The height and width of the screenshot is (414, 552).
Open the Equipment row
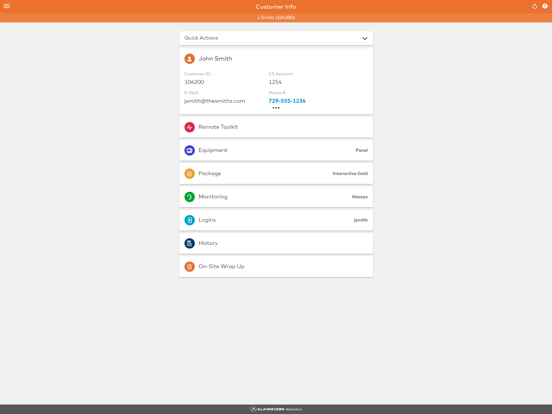click(x=276, y=150)
